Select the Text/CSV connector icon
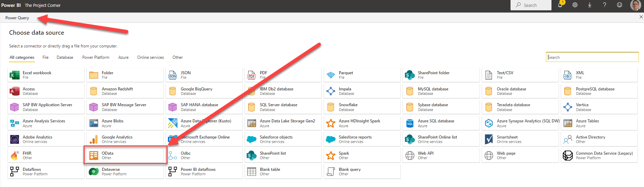Viewport: 644px width, 187px height. point(489,75)
